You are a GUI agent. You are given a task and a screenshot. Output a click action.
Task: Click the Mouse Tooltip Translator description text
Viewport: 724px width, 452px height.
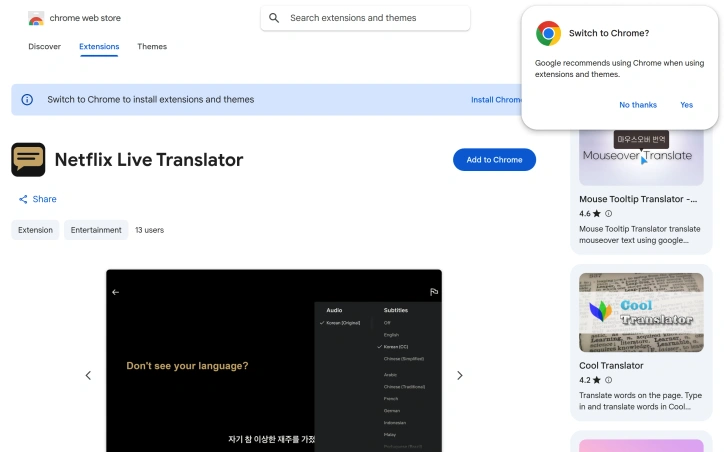click(x=640, y=235)
